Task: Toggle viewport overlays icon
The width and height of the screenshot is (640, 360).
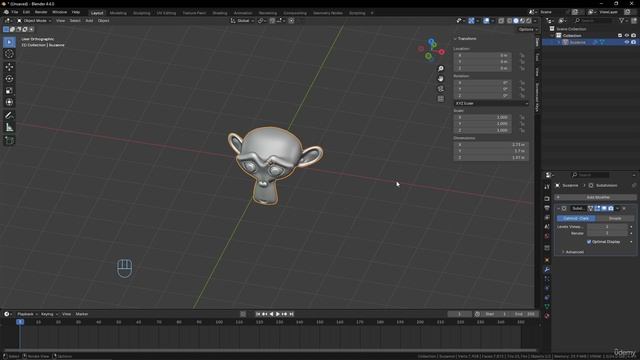Action: [486, 20]
